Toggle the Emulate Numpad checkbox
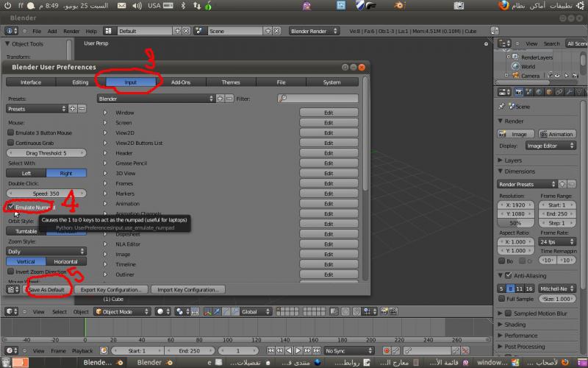 tap(10, 207)
